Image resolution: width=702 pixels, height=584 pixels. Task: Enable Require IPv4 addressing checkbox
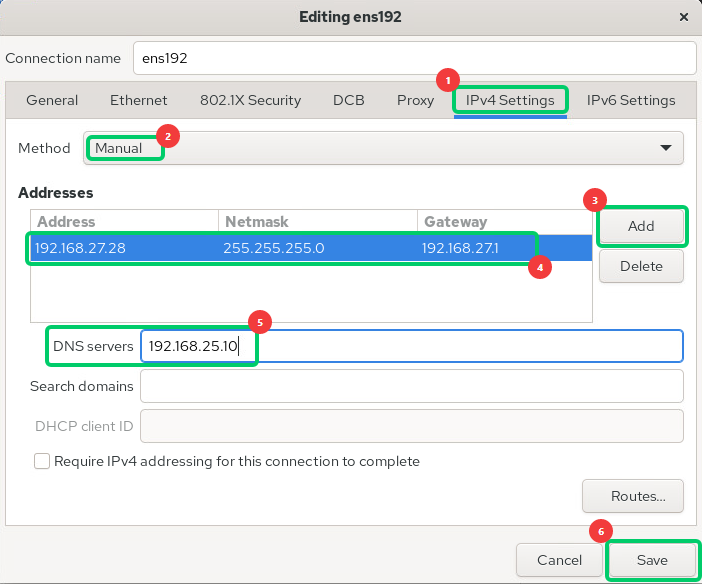(42, 461)
